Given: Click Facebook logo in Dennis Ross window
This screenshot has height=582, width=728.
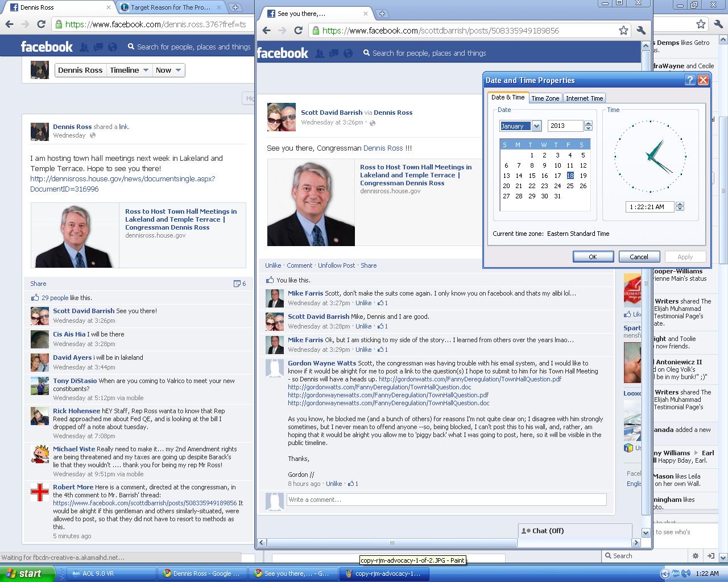Looking at the screenshot, I should tap(47, 47).
